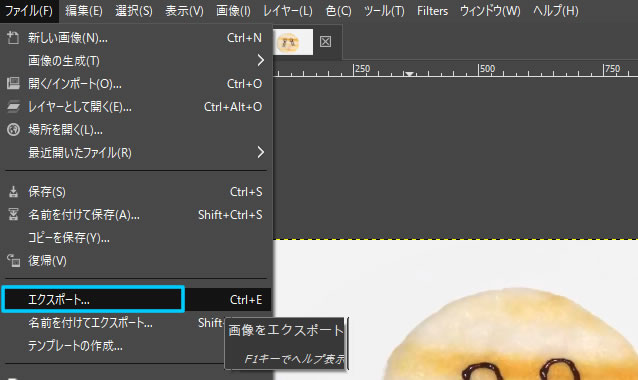This screenshot has height=380, width=638.
Task: Click the new image icon
Action: (x=13, y=38)
